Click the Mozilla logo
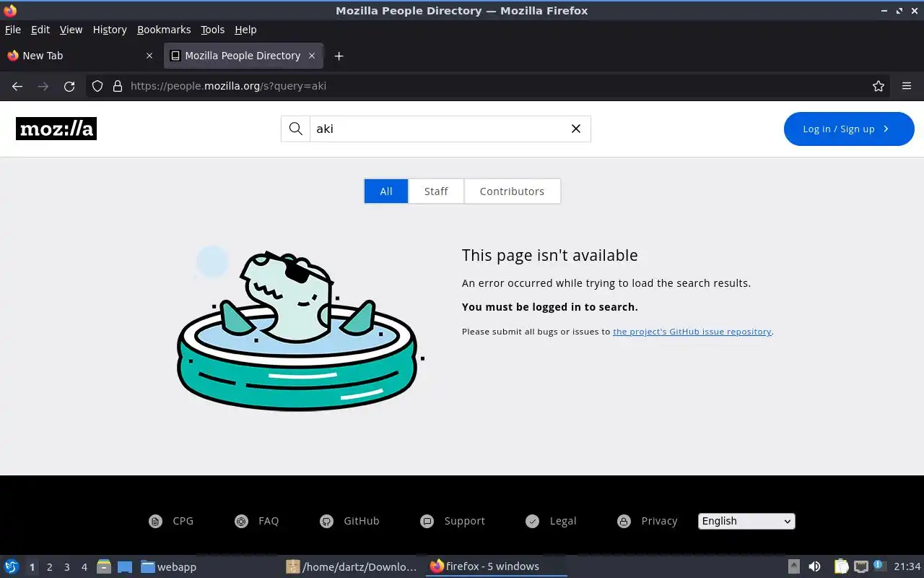Image resolution: width=924 pixels, height=578 pixels. point(56,129)
